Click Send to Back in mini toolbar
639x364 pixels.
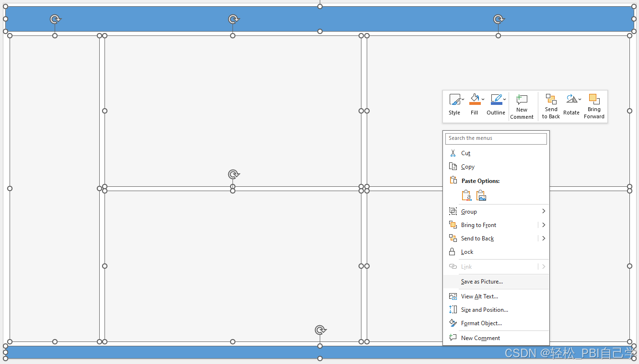point(551,106)
